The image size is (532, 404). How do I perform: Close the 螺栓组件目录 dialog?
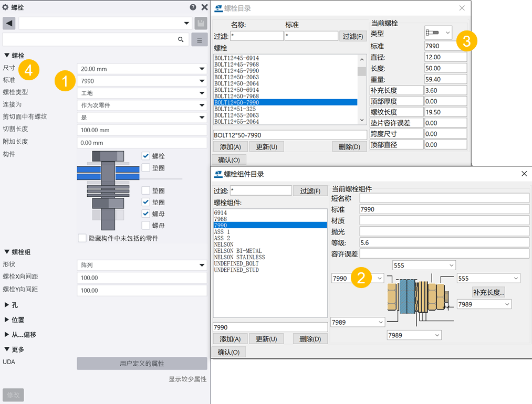tap(524, 174)
